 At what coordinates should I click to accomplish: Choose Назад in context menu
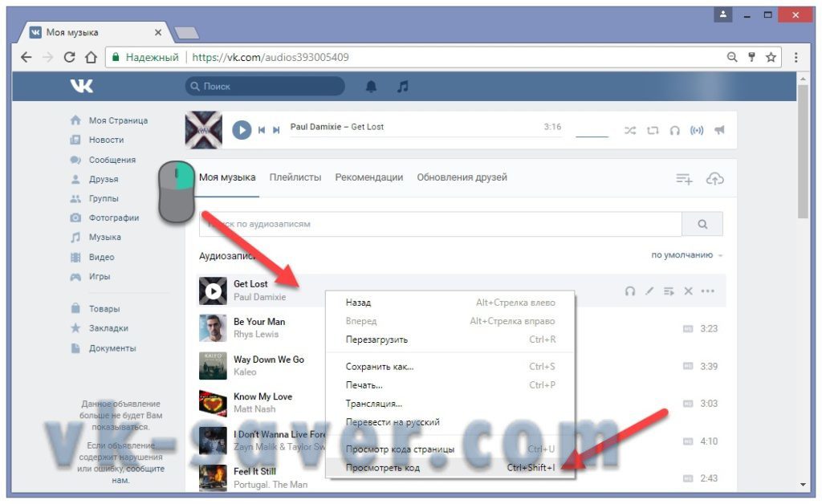coord(450,303)
